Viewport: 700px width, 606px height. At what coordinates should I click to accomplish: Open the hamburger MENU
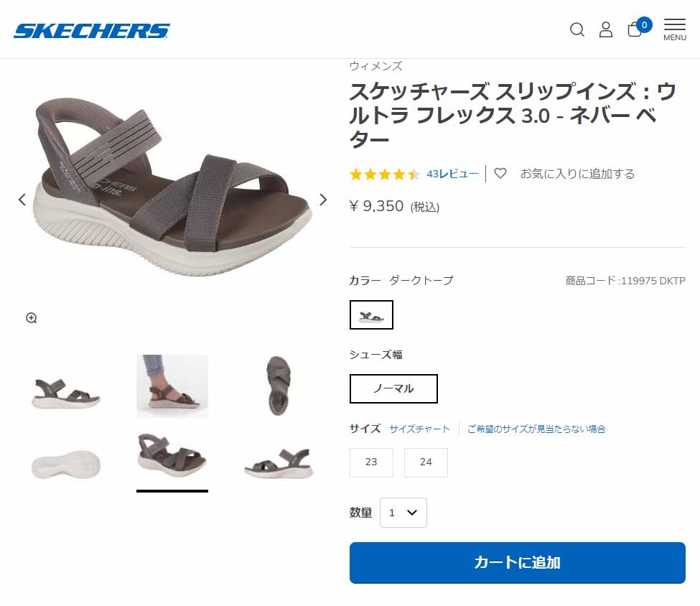click(675, 30)
